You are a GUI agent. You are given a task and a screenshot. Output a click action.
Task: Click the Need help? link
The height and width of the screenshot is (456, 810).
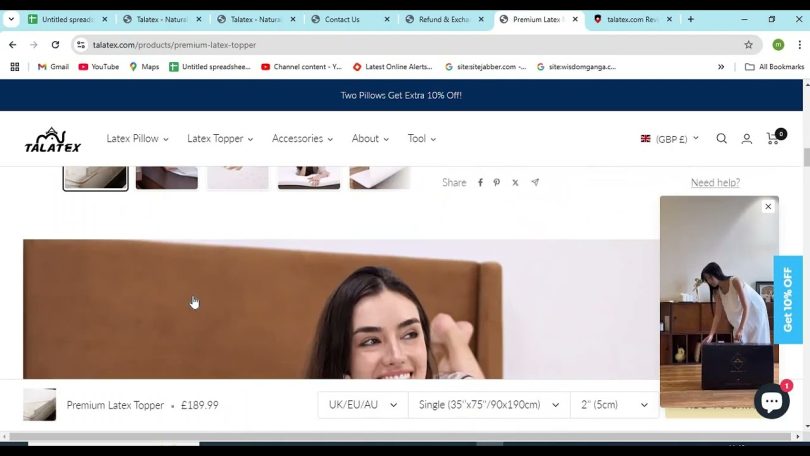715,183
